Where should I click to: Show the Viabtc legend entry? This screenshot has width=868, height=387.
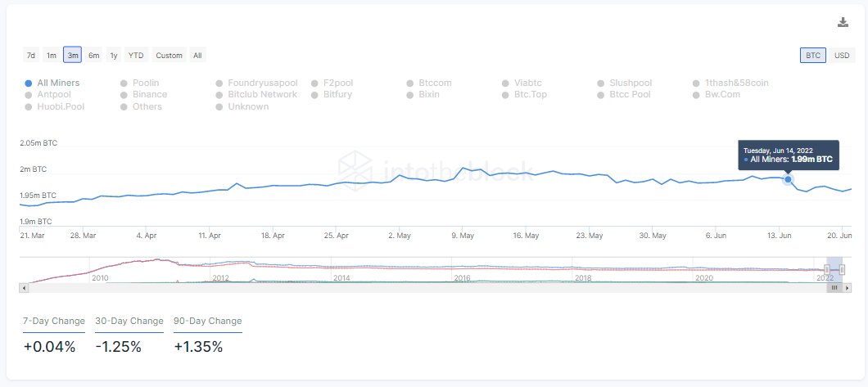click(x=506, y=83)
